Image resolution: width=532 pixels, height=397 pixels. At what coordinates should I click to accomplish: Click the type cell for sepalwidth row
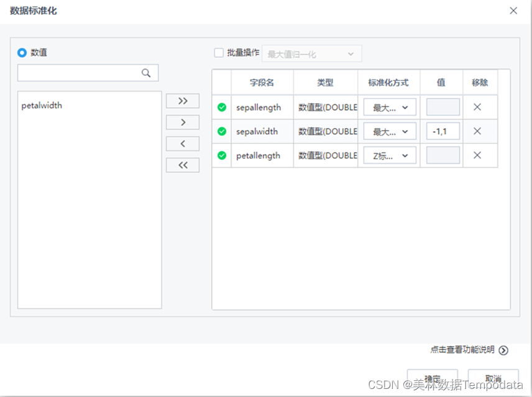(326, 131)
